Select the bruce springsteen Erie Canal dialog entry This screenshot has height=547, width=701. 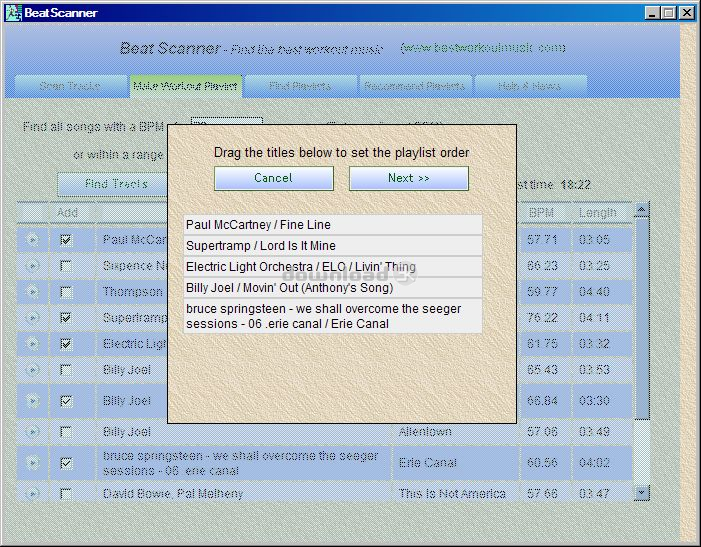(333, 316)
